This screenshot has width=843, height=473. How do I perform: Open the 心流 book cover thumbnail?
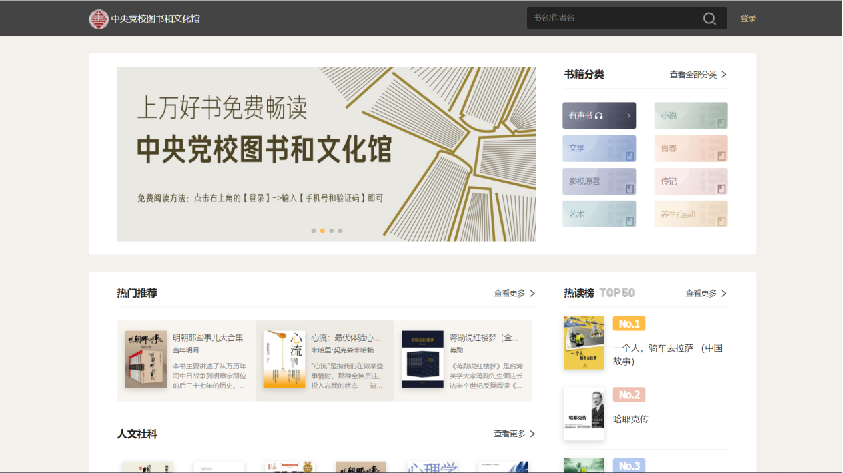coord(284,359)
